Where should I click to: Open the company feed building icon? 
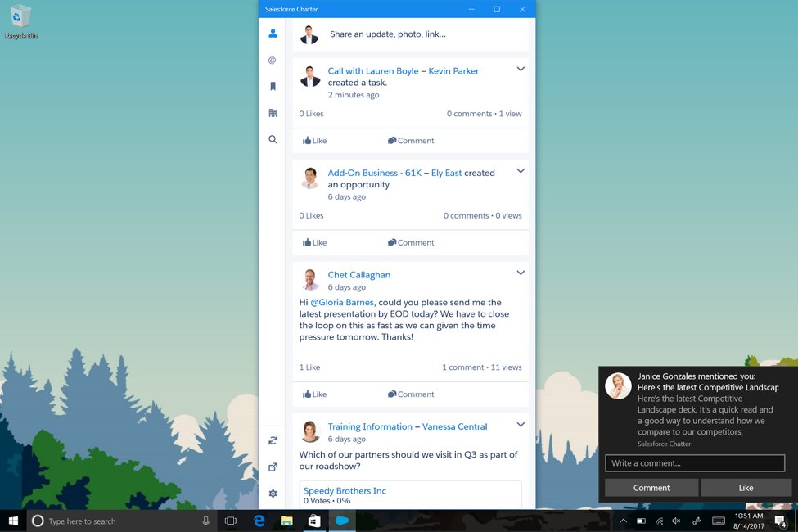273,113
